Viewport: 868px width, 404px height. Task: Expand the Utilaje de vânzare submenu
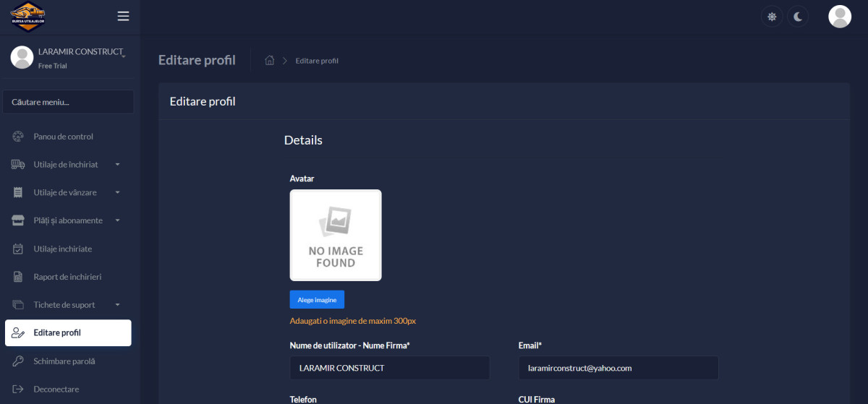tap(65, 193)
